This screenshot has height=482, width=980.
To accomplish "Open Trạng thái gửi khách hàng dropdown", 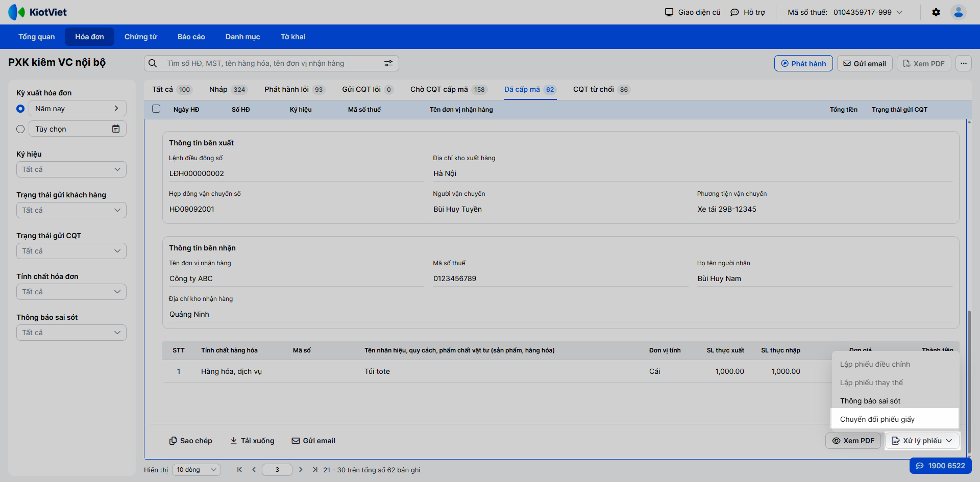I will (x=71, y=210).
